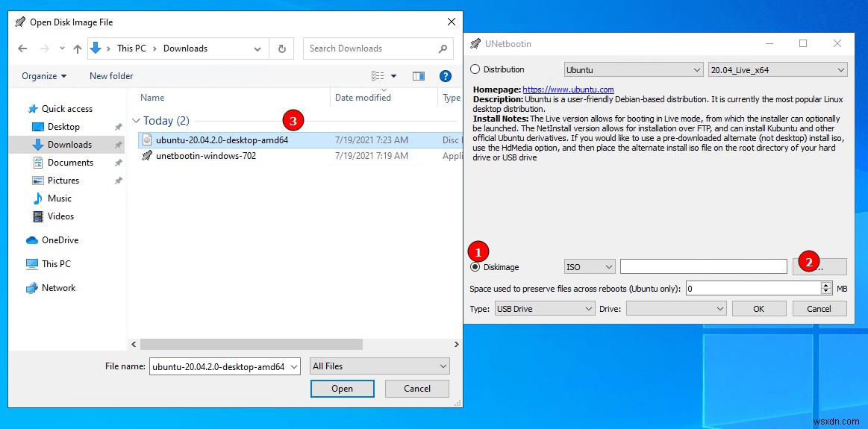Click the disk image path field
The height and width of the screenshot is (429, 868).
(704, 267)
